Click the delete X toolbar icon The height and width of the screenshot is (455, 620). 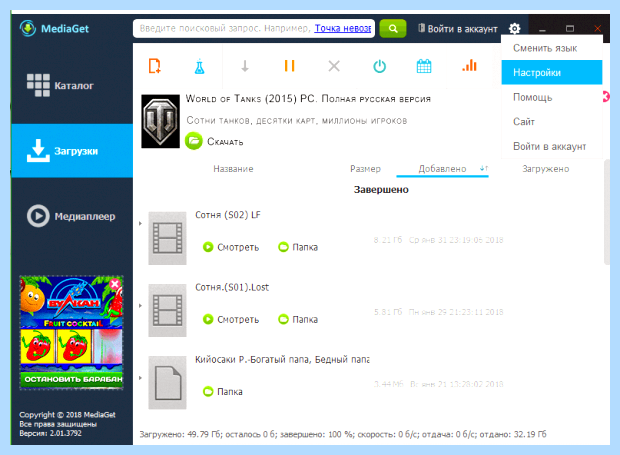click(x=334, y=66)
